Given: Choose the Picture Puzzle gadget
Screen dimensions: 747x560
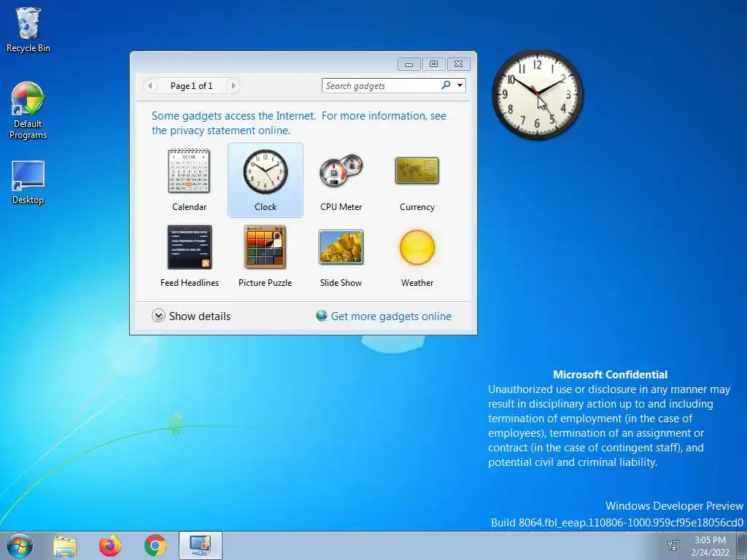Looking at the screenshot, I should [x=266, y=256].
